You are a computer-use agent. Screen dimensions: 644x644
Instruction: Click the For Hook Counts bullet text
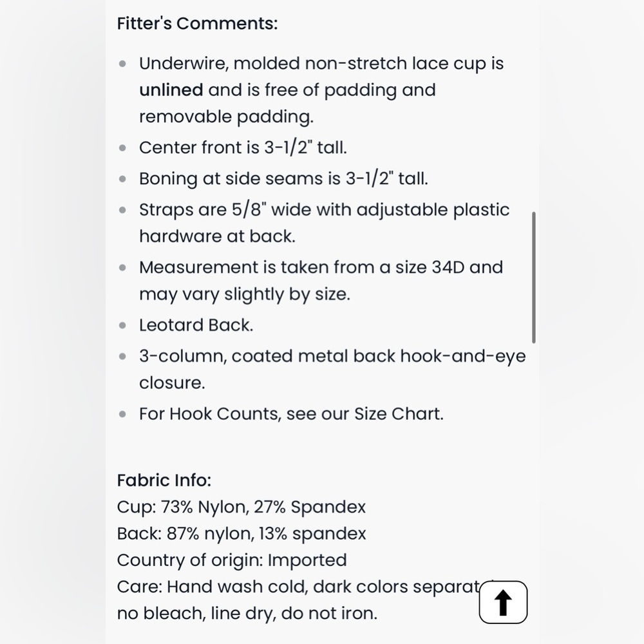(291, 413)
